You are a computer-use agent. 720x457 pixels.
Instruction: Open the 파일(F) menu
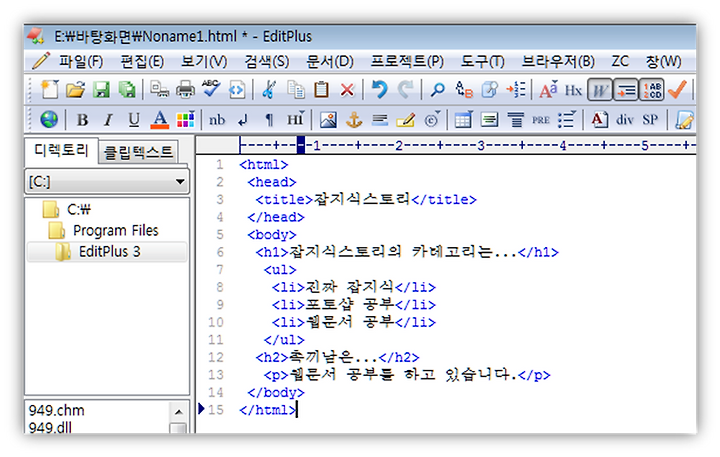click(81, 61)
